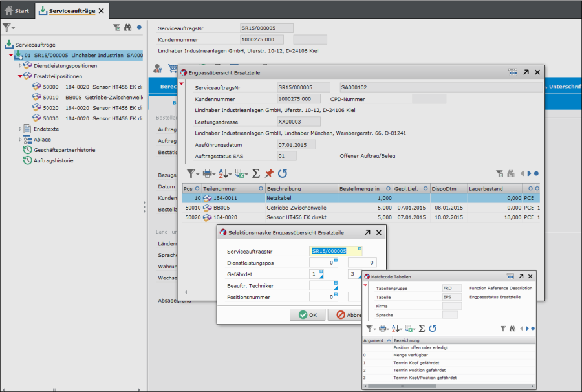Switch to the Start tab
The image size is (582, 392).
17,10
